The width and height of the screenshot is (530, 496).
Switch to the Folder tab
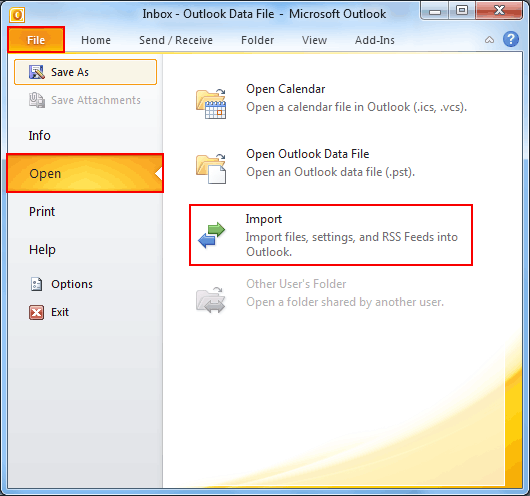(x=257, y=40)
